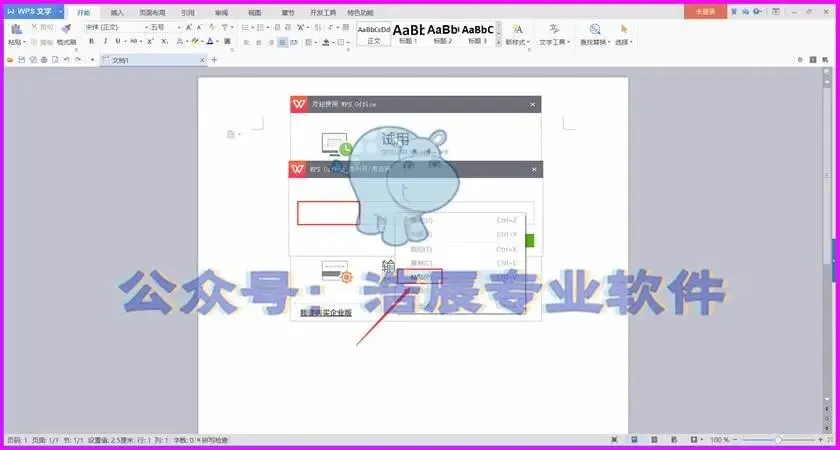
Task: Open file using the folder icon
Action: click(x=10, y=60)
